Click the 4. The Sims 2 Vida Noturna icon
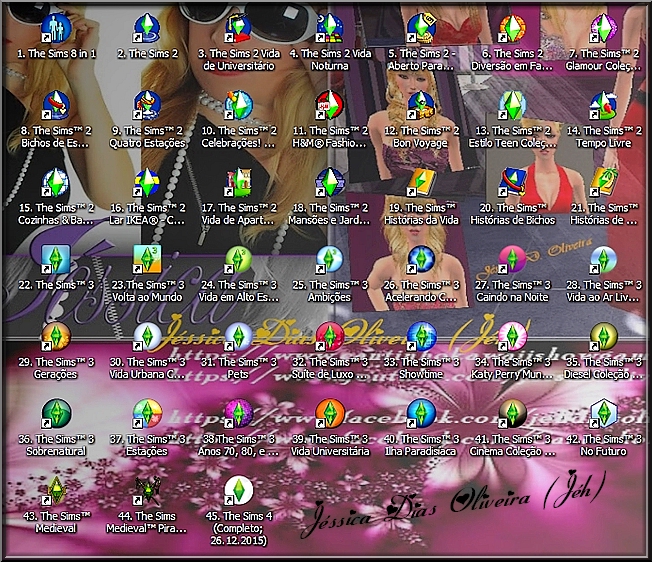652x562 pixels. 330,28
